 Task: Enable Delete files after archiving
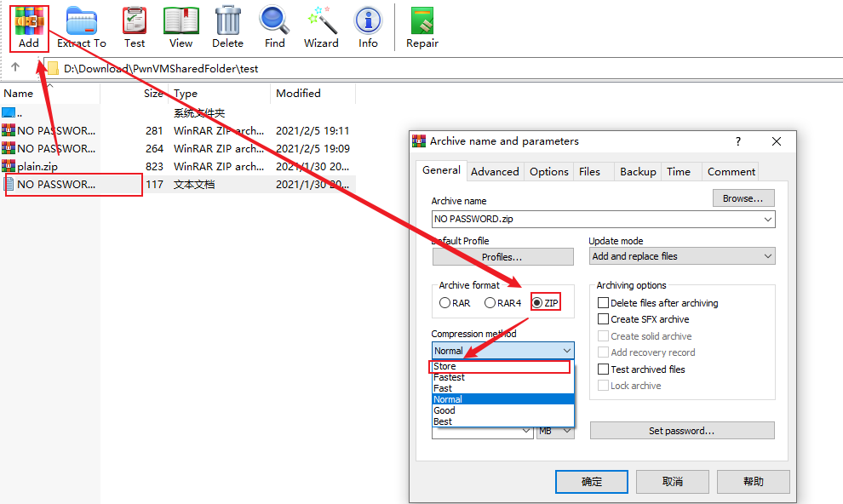(604, 303)
